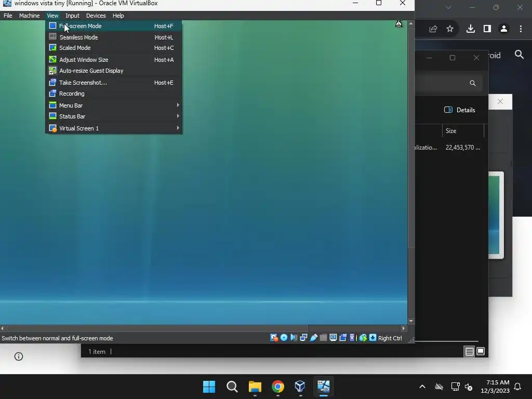Switch Explorer to large thumbnails view

[x=481, y=351]
